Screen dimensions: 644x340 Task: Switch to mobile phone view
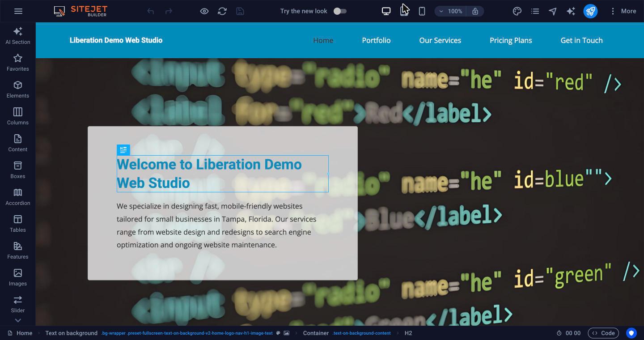coord(422,11)
